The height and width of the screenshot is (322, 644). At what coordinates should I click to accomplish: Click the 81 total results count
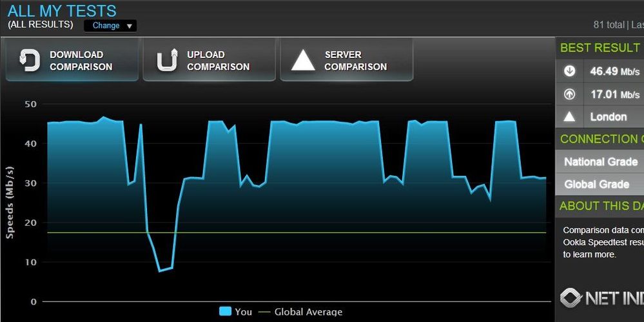pyautogui.click(x=609, y=25)
